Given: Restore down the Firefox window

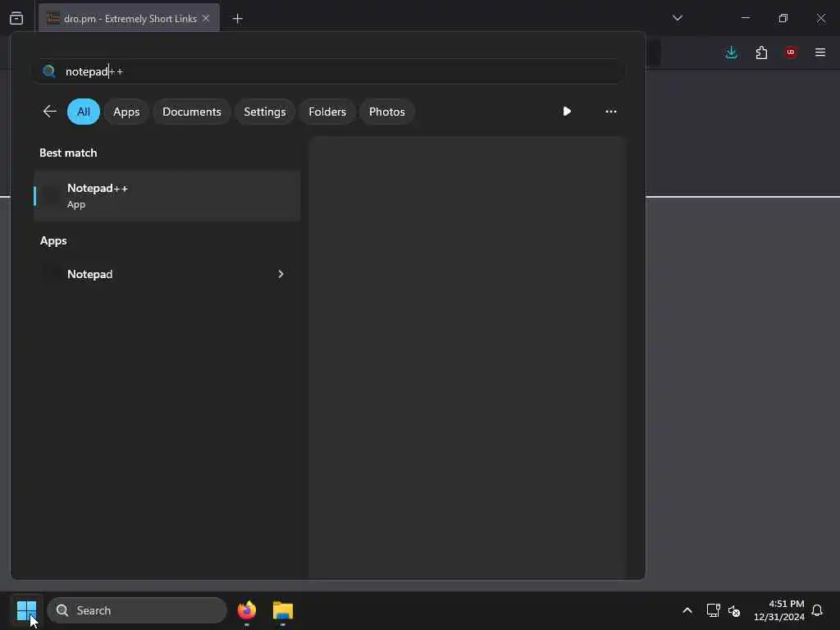Looking at the screenshot, I should point(783,18).
